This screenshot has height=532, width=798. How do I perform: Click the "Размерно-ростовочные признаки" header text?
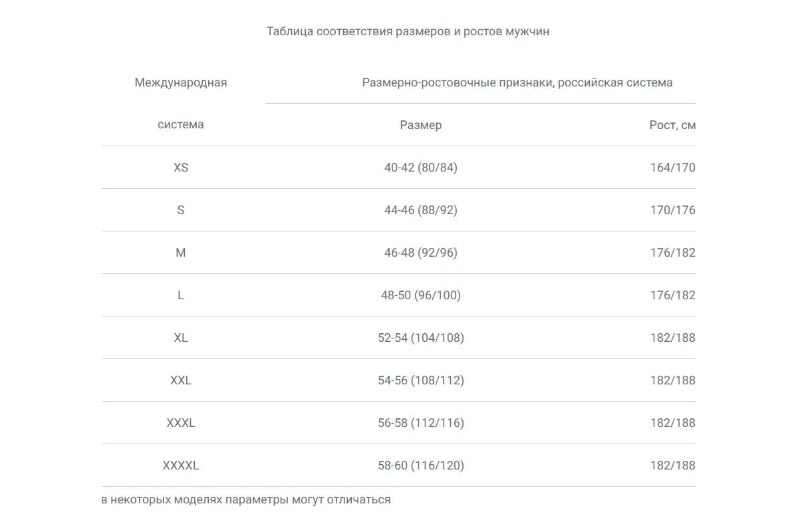517,82
